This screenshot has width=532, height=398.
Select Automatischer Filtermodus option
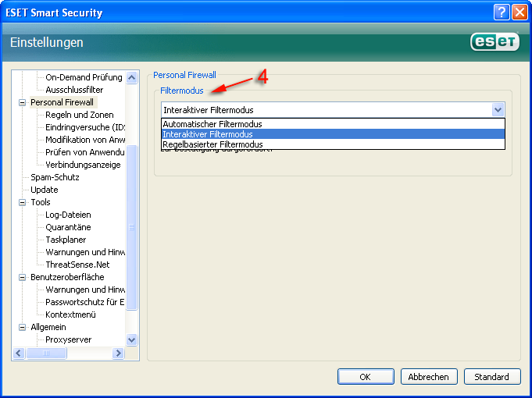[x=333, y=124]
